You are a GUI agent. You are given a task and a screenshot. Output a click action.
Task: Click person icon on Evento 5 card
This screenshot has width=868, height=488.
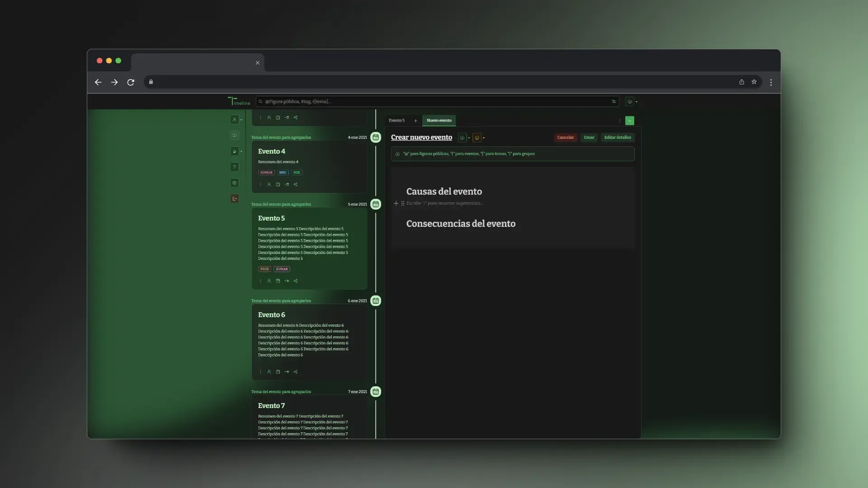269,281
